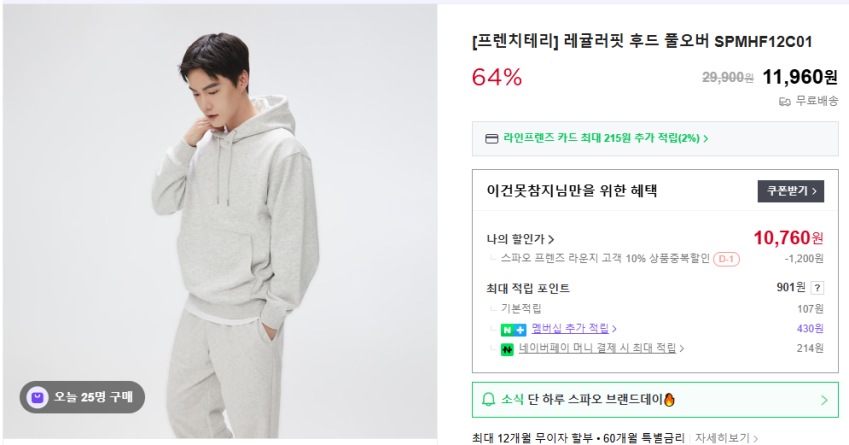Viewport: 849px width, 445px height.
Task: Click the right arrow on the 스파오 브랜드데이 banner
Action: pos(824,400)
